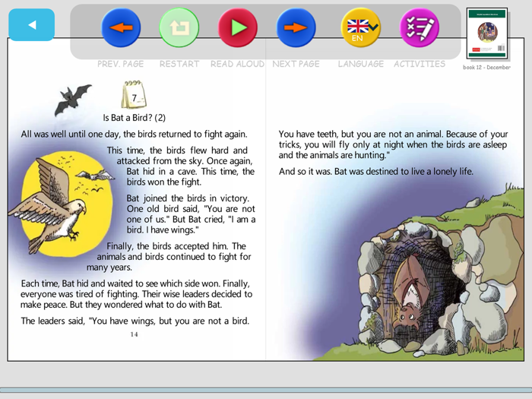This screenshot has height=399, width=532.
Task: Click the 'NEXT PAGE' label
Action: click(x=296, y=64)
